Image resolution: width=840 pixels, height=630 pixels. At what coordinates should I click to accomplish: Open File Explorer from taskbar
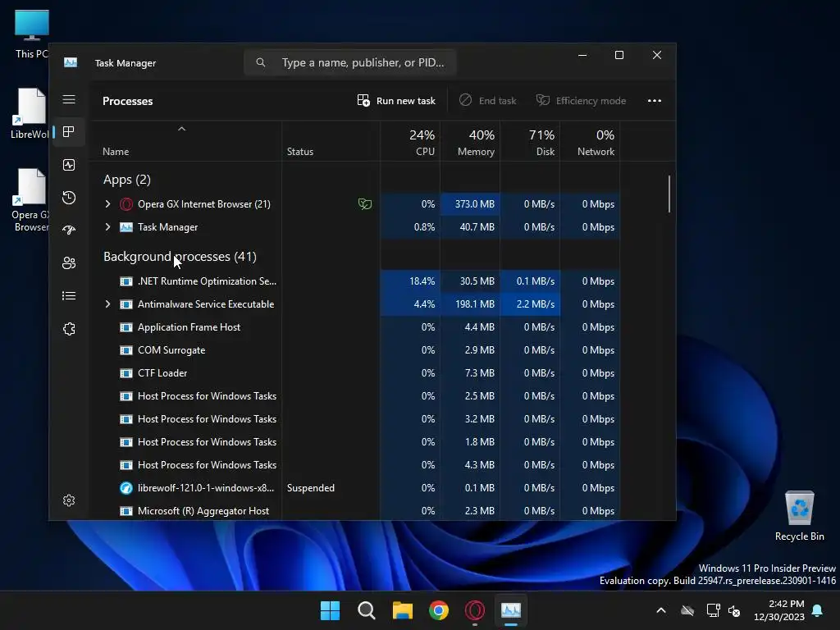[x=402, y=610]
